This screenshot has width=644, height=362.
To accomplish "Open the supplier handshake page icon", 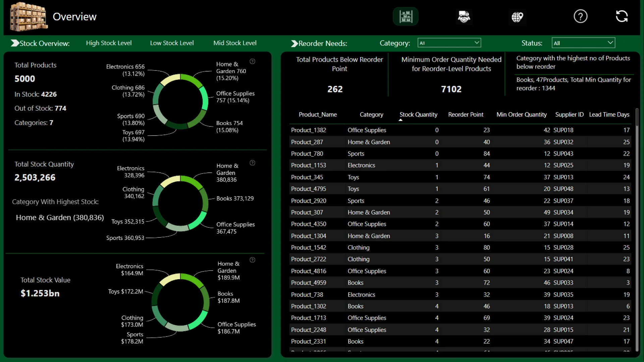I will pyautogui.click(x=464, y=16).
